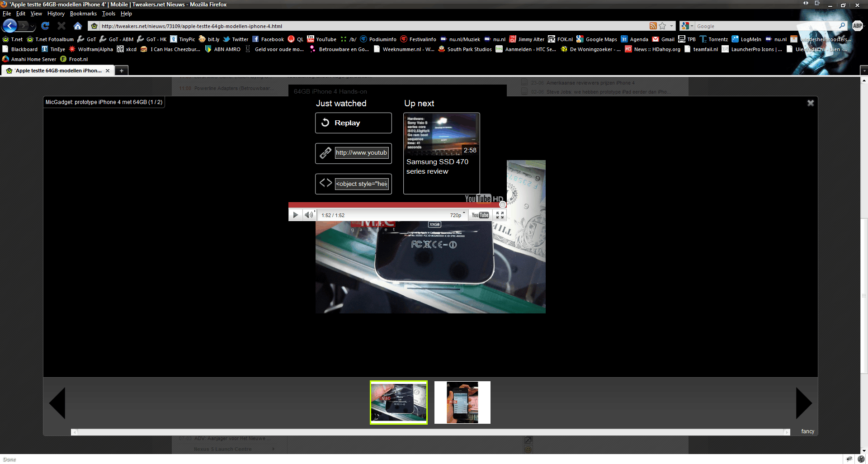868x464 pixels.
Task: Click the embed code object field
Action: pos(361,184)
